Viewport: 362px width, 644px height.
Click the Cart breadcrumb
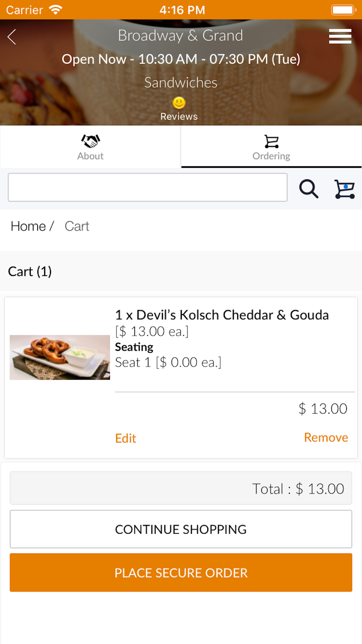point(77,226)
